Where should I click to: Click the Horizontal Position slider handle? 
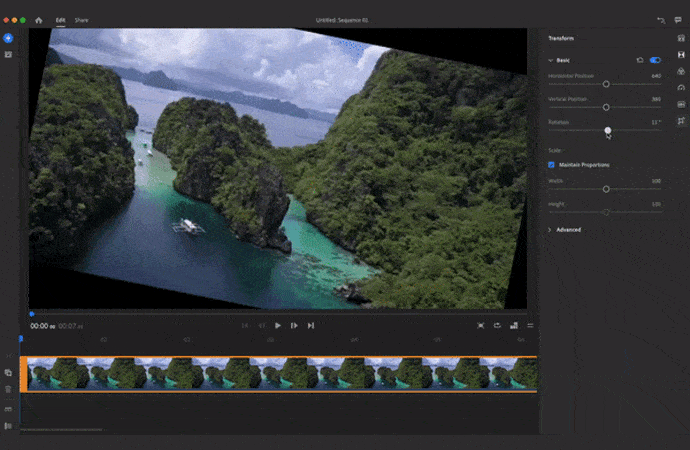(x=606, y=84)
